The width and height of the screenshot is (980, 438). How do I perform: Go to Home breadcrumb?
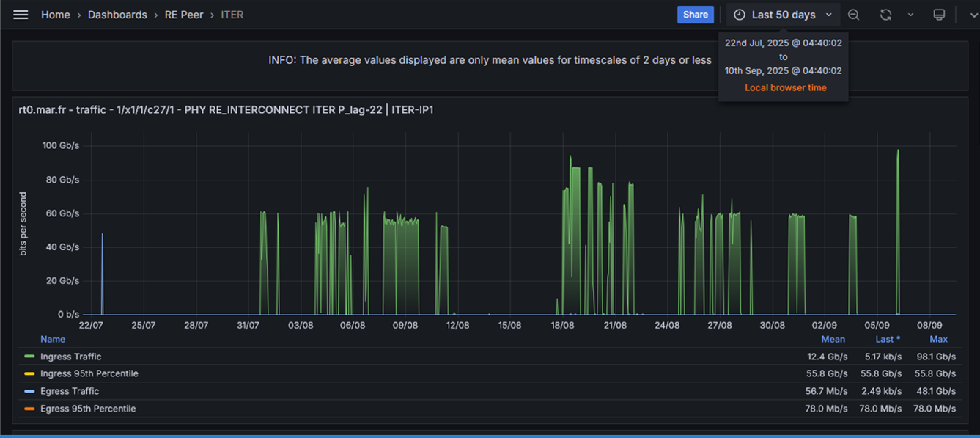click(56, 15)
